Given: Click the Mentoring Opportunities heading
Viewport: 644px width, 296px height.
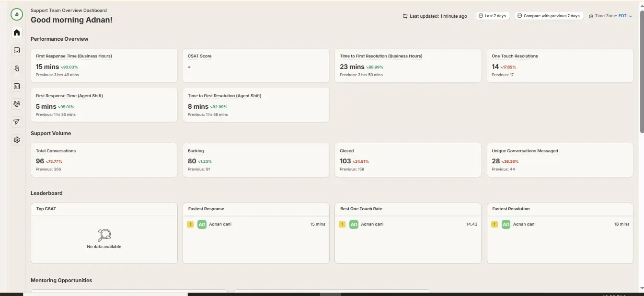Looking at the screenshot, I should coord(61,280).
